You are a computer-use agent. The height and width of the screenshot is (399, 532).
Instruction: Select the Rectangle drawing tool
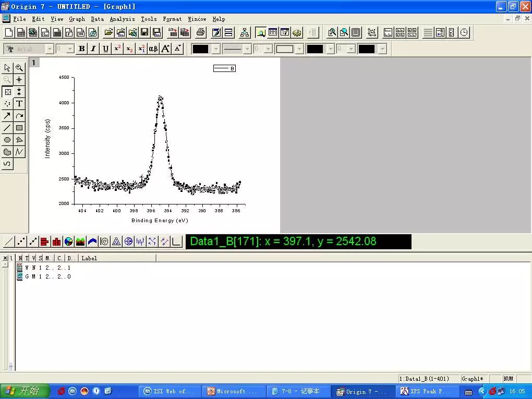19,128
